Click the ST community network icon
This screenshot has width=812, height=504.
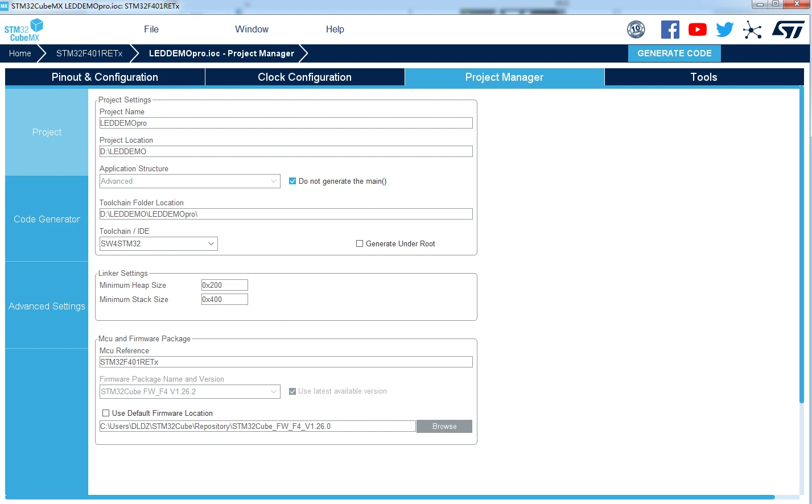point(752,30)
